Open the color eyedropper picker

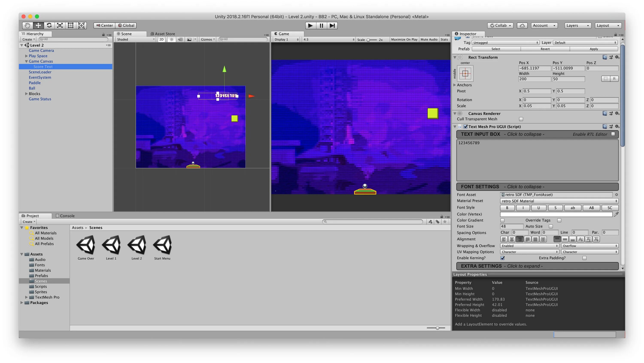pos(616,214)
